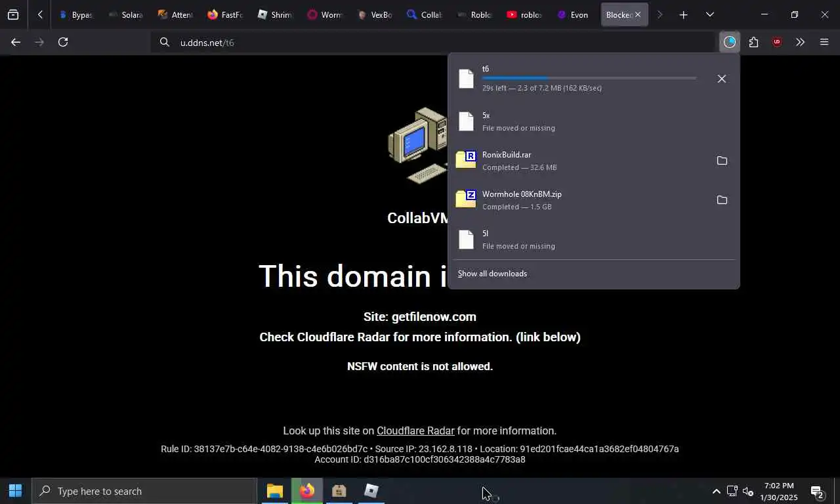Select the 5x download entry
840x504 pixels.
593,121
